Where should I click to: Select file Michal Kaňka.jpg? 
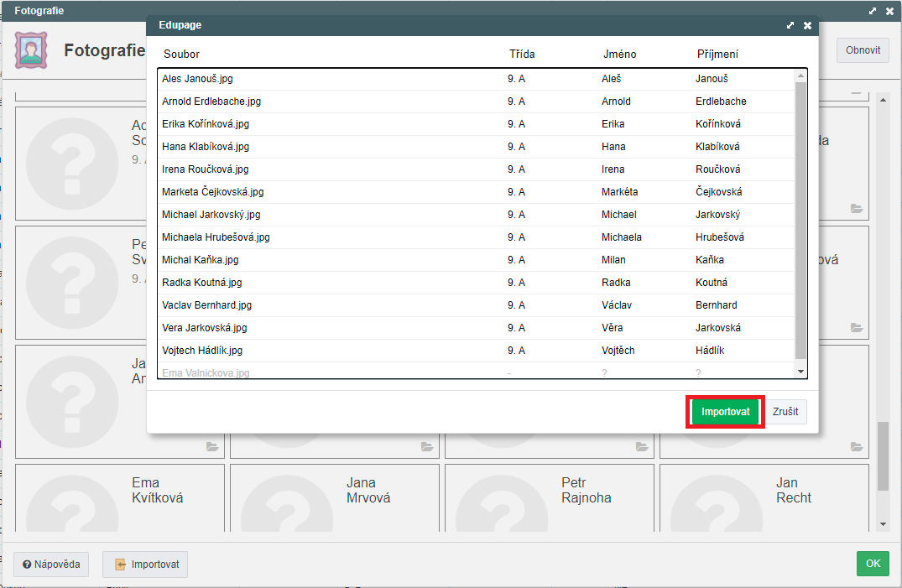(201, 260)
